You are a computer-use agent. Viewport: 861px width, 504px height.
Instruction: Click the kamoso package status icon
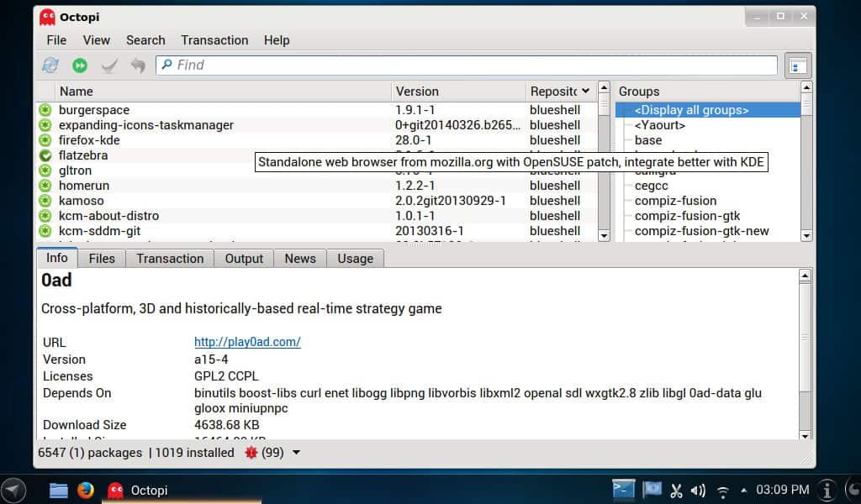coord(45,201)
